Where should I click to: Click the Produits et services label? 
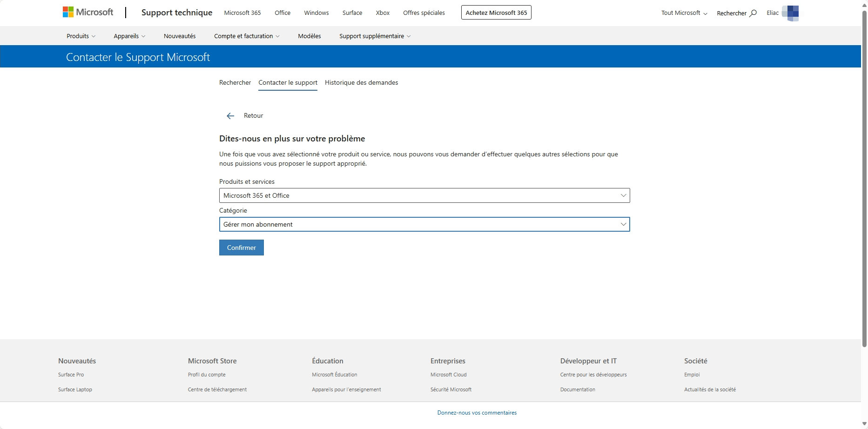point(247,181)
